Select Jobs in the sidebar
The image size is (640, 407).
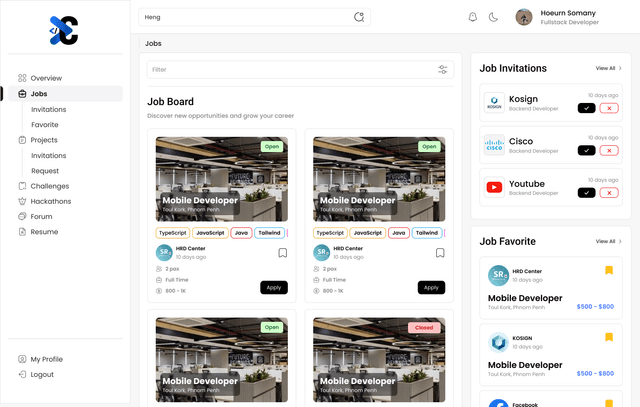point(65,93)
